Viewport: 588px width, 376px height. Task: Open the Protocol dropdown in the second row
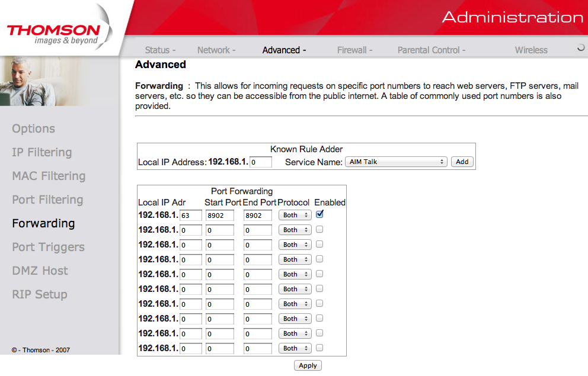[x=295, y=230]
